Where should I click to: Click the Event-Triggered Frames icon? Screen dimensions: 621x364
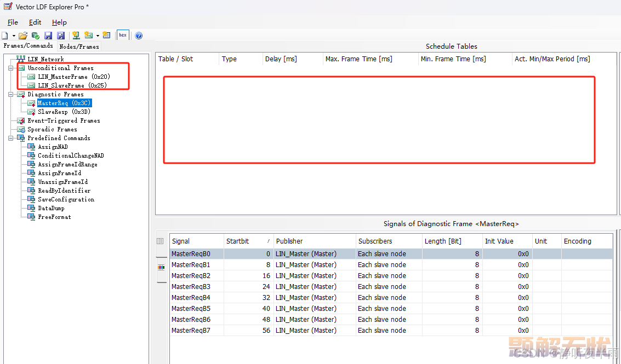[x=21, y=120]
